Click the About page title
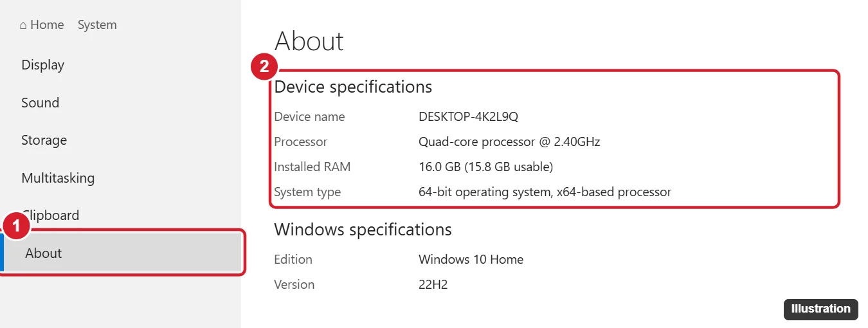This screenshot has height=328, width=868. click(309, 41)
